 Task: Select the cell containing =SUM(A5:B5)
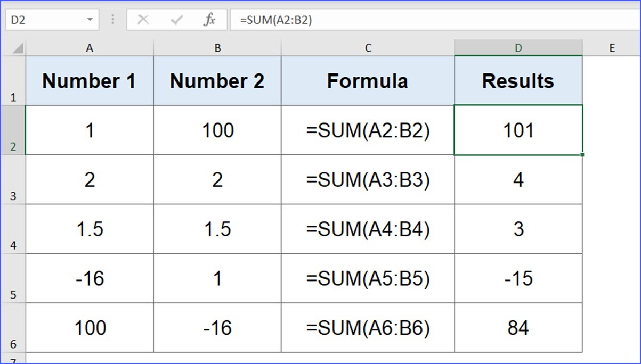point(368,278)
